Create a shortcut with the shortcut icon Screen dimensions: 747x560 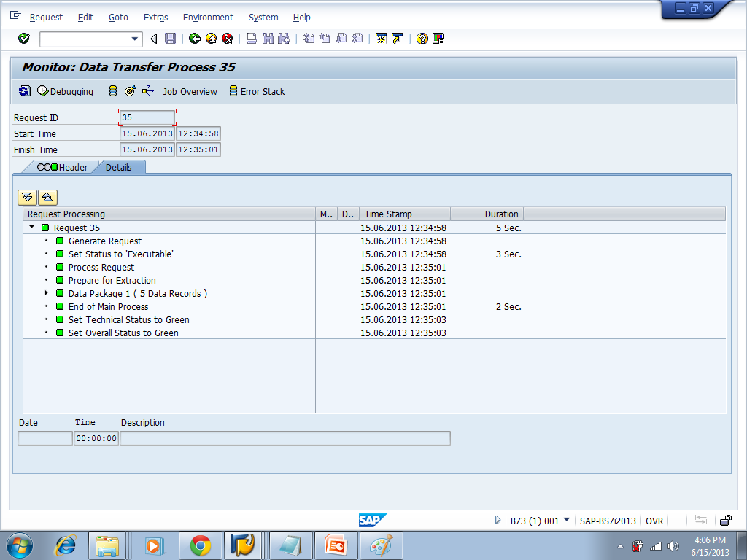(x=396, y=39)
